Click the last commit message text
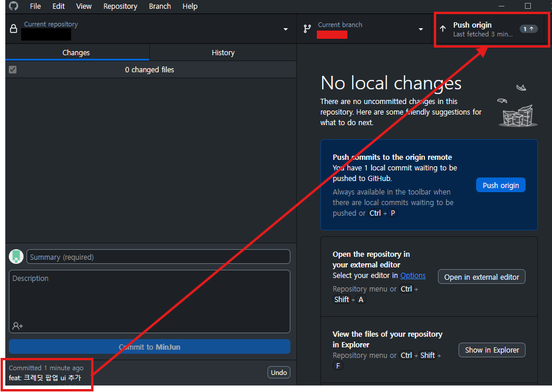The width and height of the screenshot is (552, 392). pyautogui.click(x=45, y=377)
